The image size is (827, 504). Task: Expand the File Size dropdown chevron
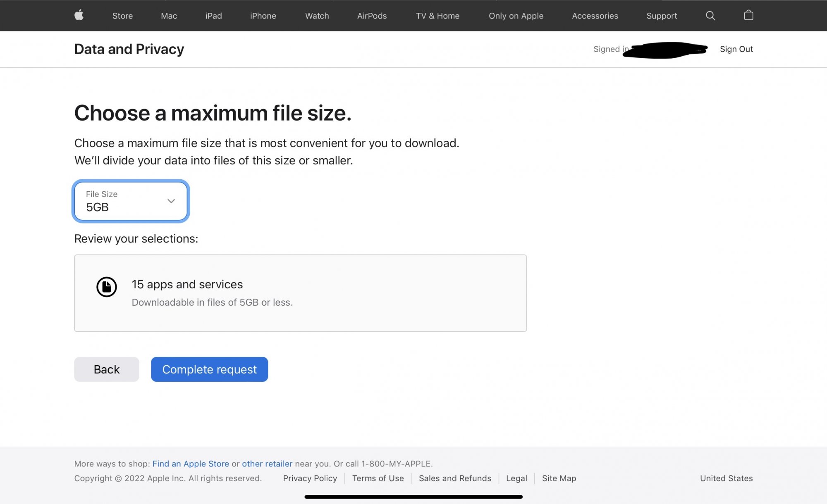171,201
